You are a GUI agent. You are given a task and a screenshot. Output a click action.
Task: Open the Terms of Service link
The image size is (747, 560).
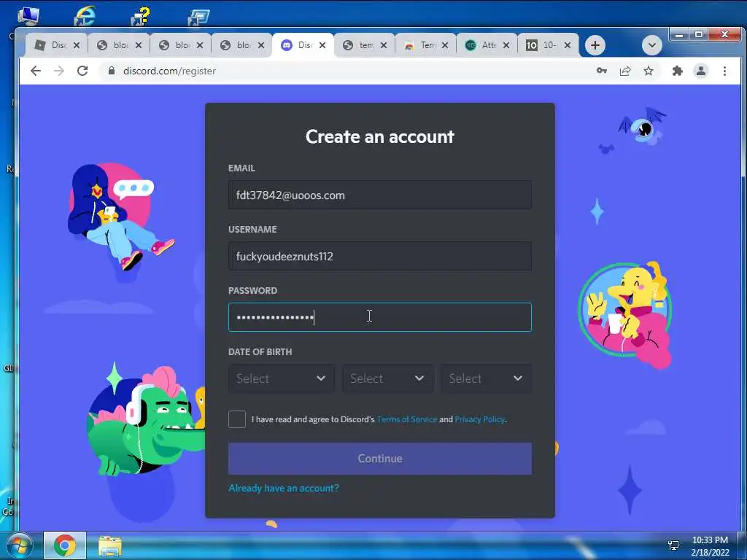pyautogui.click(x=407, y=419)
